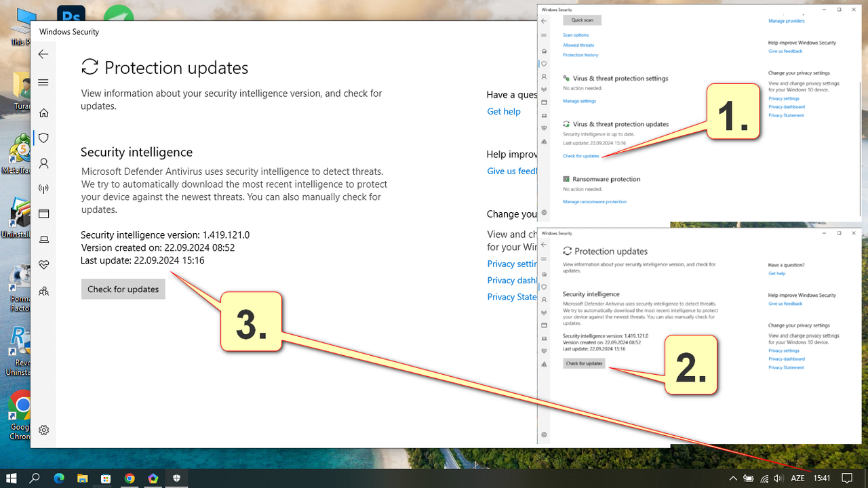Launch Microsoft Edge from the taskbar
Viewport: 868px width, 488px height.
click(59, 478)
